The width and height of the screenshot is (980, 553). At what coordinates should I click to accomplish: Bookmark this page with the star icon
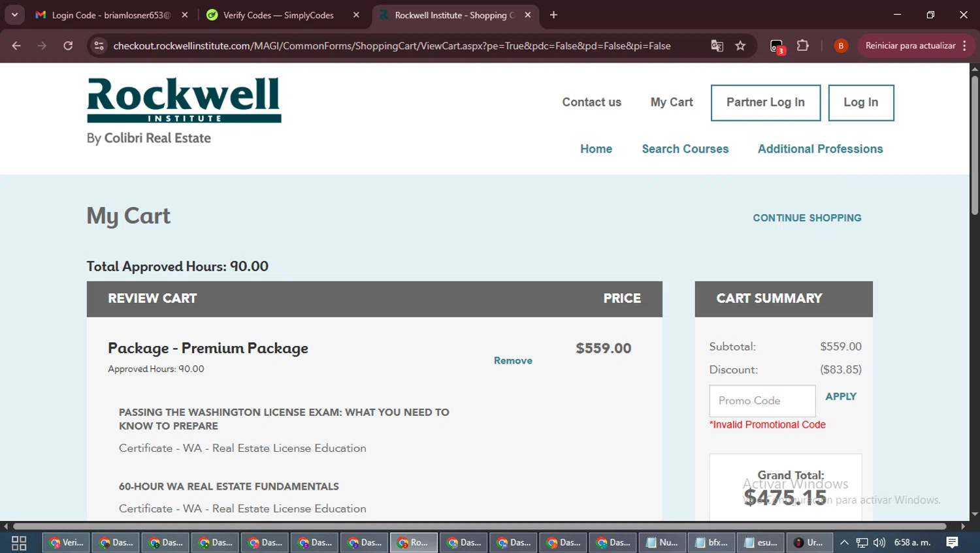[740, 46]
